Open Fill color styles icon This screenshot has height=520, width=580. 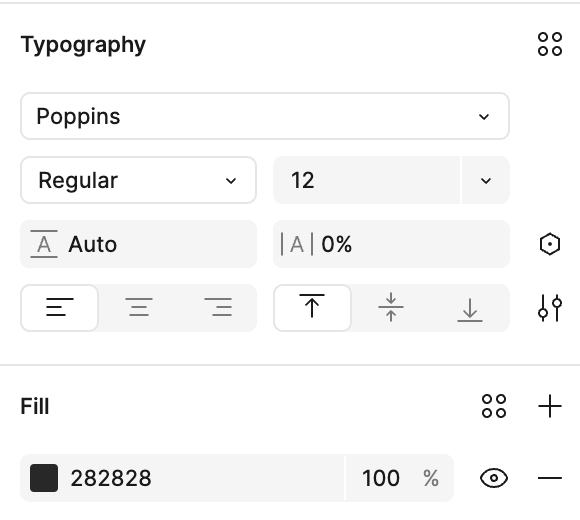pyautogui.click(x=494, y=406)
